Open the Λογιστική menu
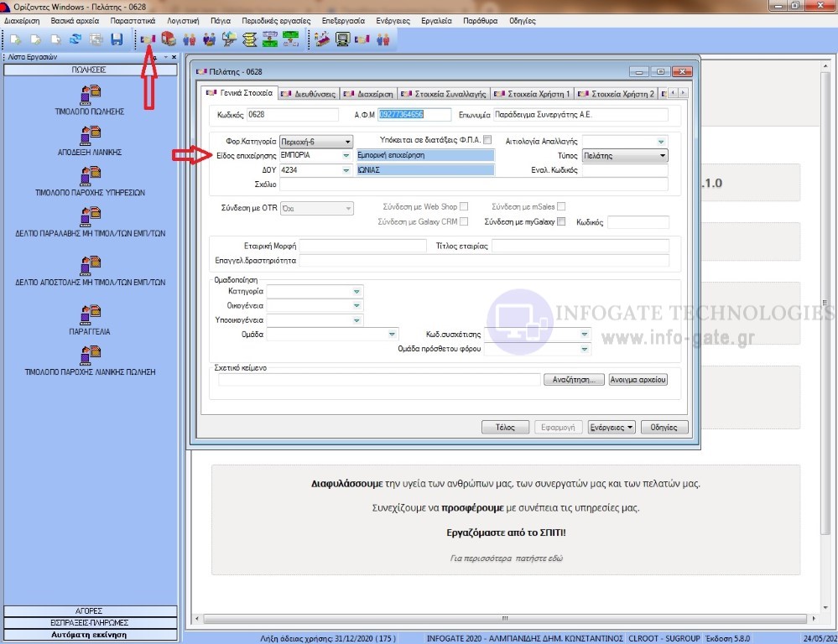838x644 pixels. (182, 20)
